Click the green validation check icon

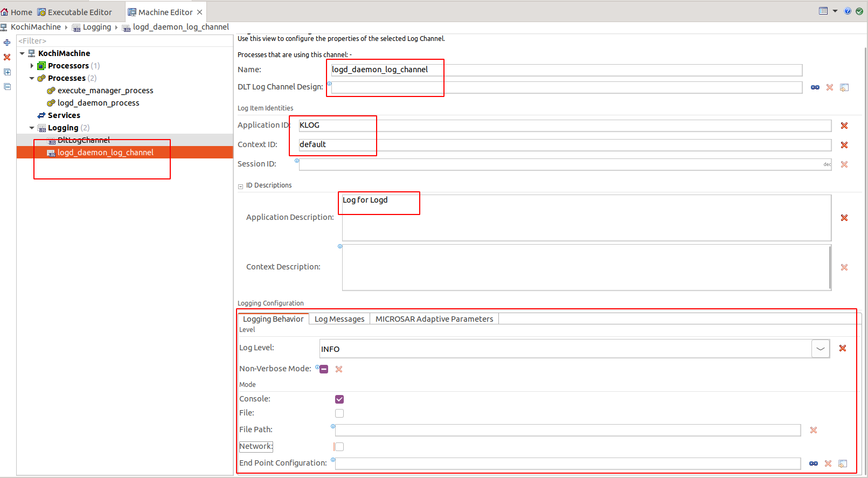click(x=859, y=11)
